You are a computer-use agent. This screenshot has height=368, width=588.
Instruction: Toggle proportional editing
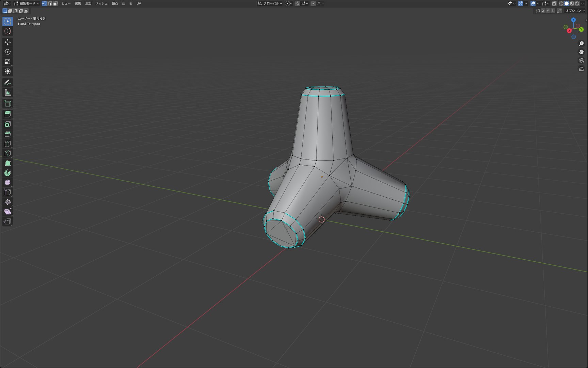[x=313, y=3]
